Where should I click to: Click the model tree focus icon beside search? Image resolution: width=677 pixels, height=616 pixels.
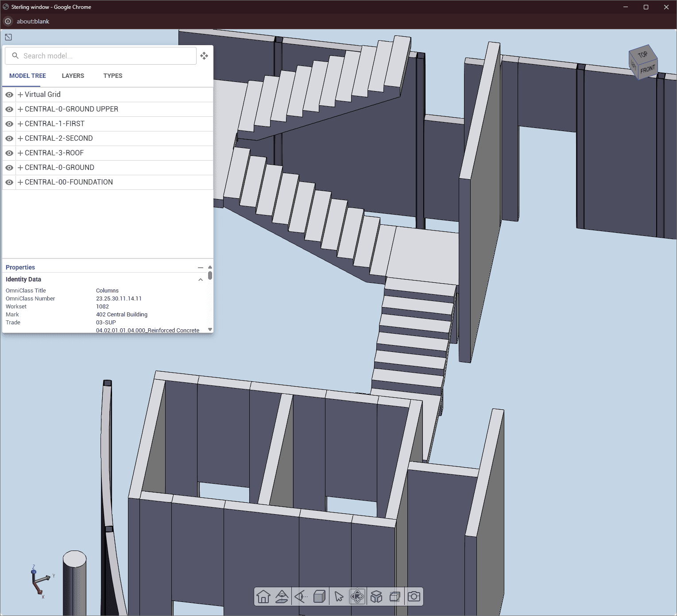point(204,56)
